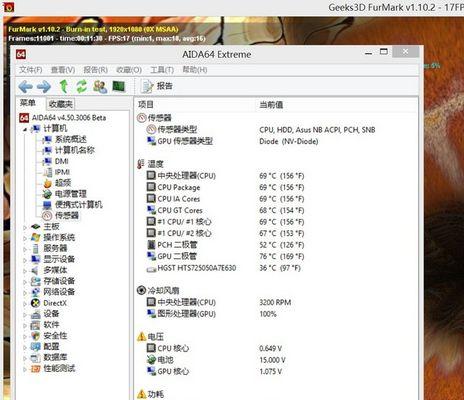The height and width of the screenshot is (400, 464).
Task: Select the GPU 二极管 row
Action: click(x=277, y=256)
